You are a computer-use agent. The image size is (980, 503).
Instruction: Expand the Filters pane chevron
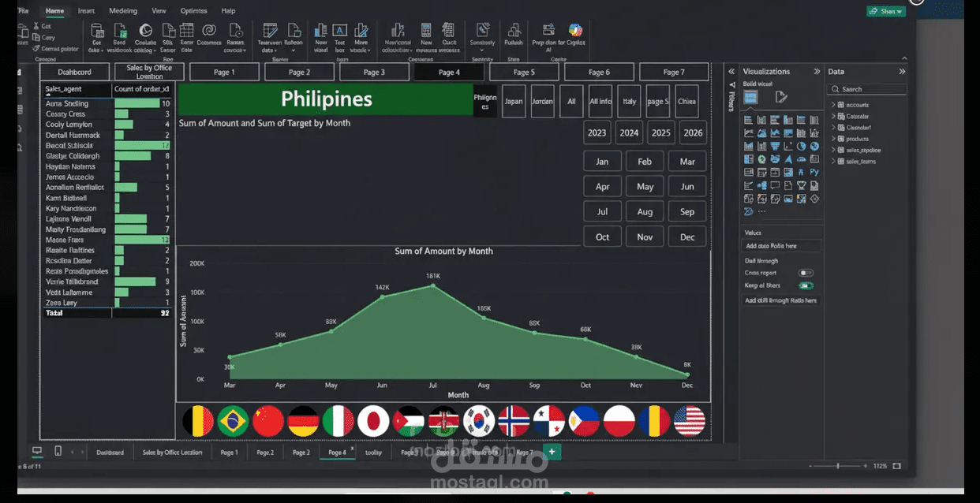(x=731, y=72)
